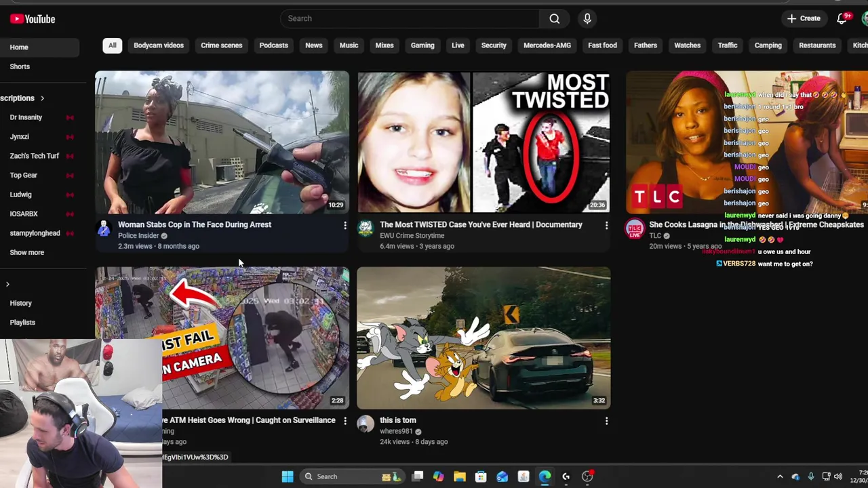Select the Fathers chip
868x488 pixels.
646,45
